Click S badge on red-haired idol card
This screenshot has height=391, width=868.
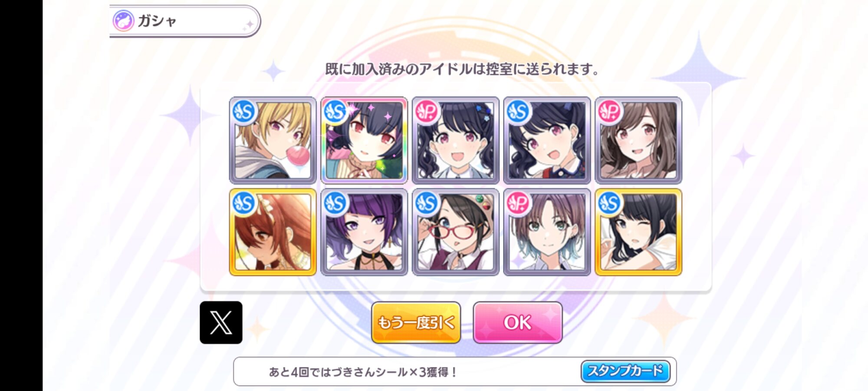(244, 203)
